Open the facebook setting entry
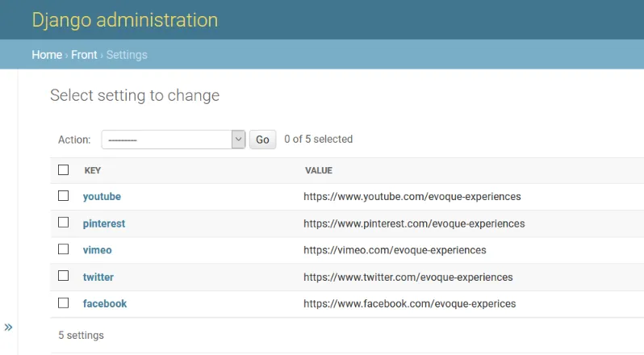This screenshot has height=355, width=644. point(105,304)
